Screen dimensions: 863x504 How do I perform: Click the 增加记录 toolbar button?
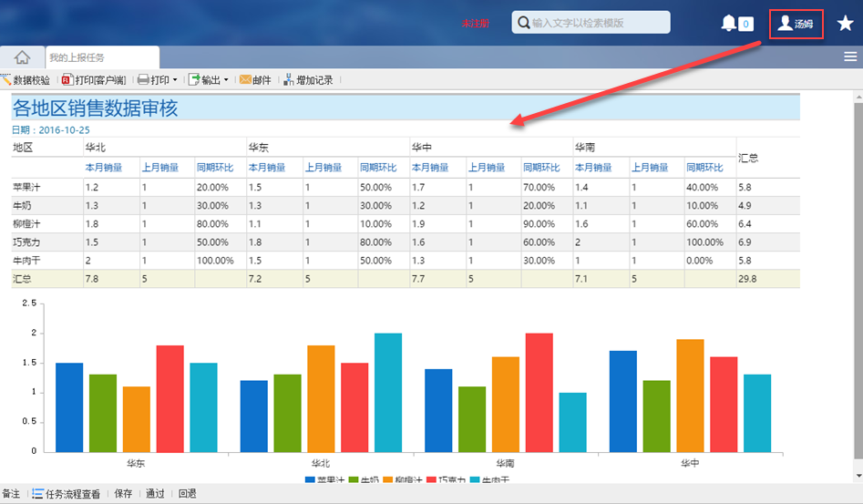pos(308,80)
